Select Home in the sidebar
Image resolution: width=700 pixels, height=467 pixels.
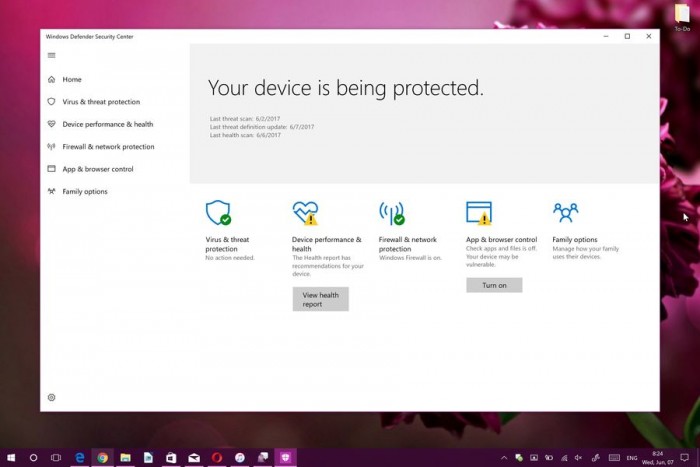(72, 79)
